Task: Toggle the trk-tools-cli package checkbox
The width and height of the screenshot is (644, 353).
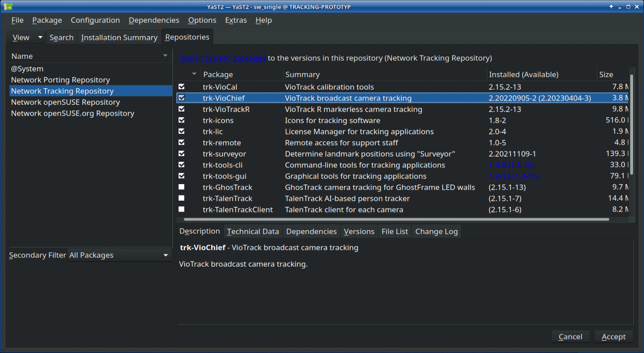Action: (181, 165)
